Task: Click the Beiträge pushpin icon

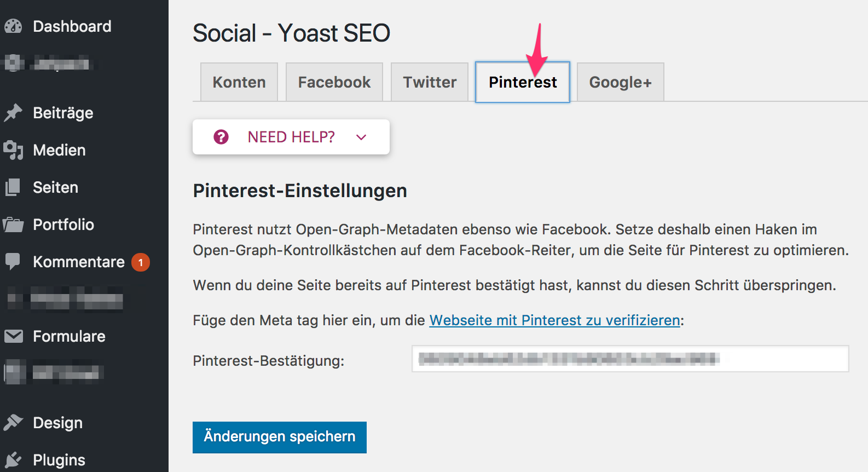Action: (x=13, y=113)
